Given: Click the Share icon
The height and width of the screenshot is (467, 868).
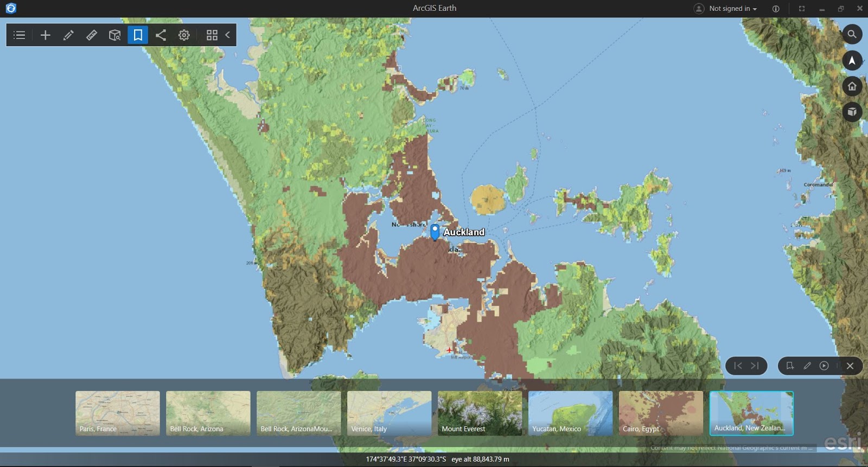Looking at the screenshot, I should coord(161,35).
